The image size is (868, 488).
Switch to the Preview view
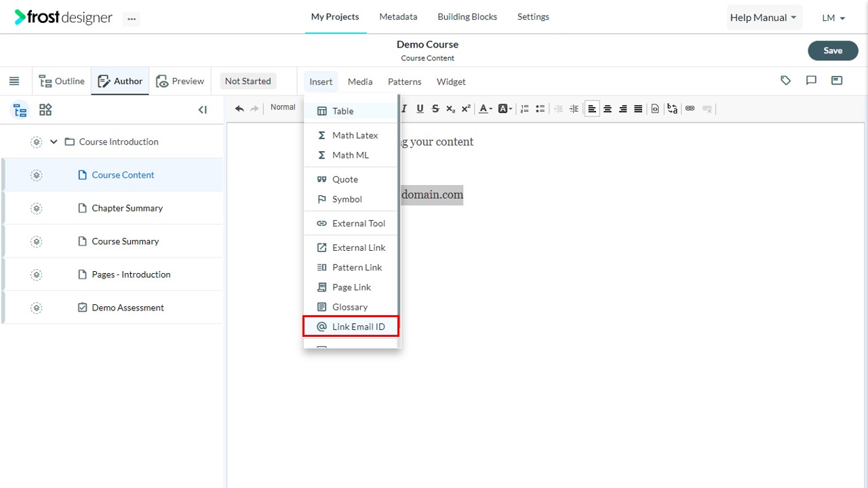click(180, 81)
